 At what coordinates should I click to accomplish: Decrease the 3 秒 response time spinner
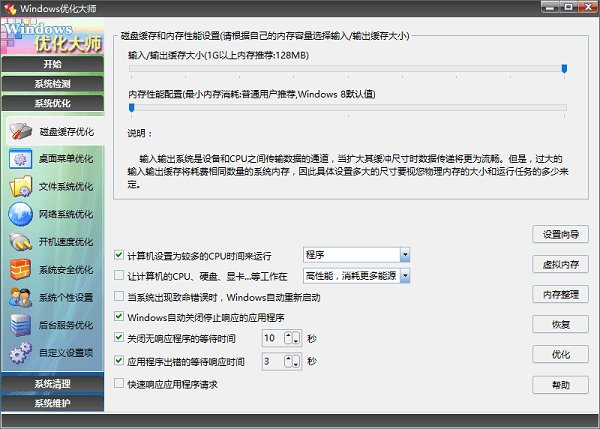pos(296,361)
